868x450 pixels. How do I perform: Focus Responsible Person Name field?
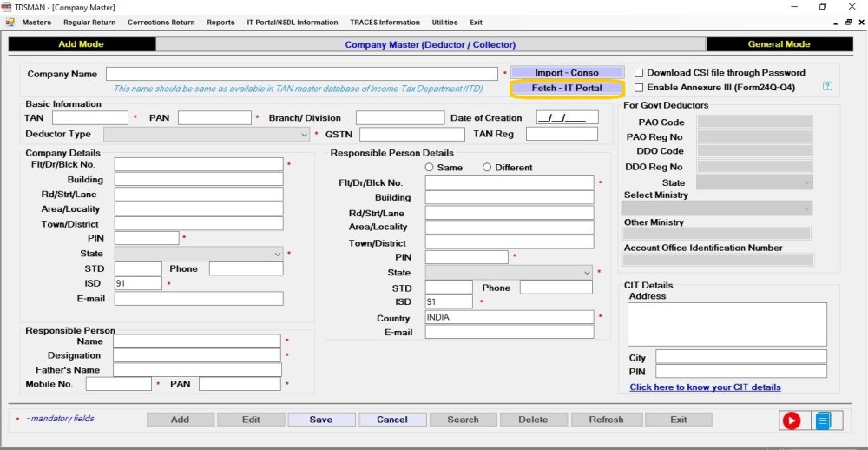point(197,341)
